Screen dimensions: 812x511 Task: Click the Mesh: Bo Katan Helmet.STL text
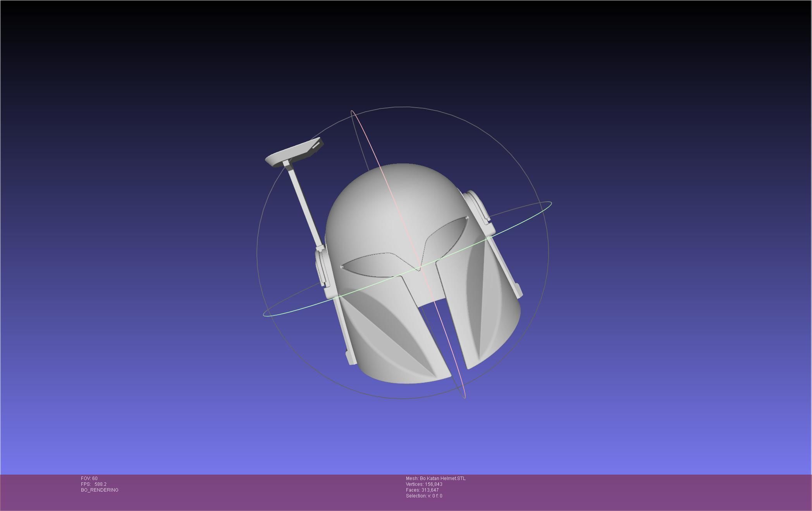click(436, 478)
